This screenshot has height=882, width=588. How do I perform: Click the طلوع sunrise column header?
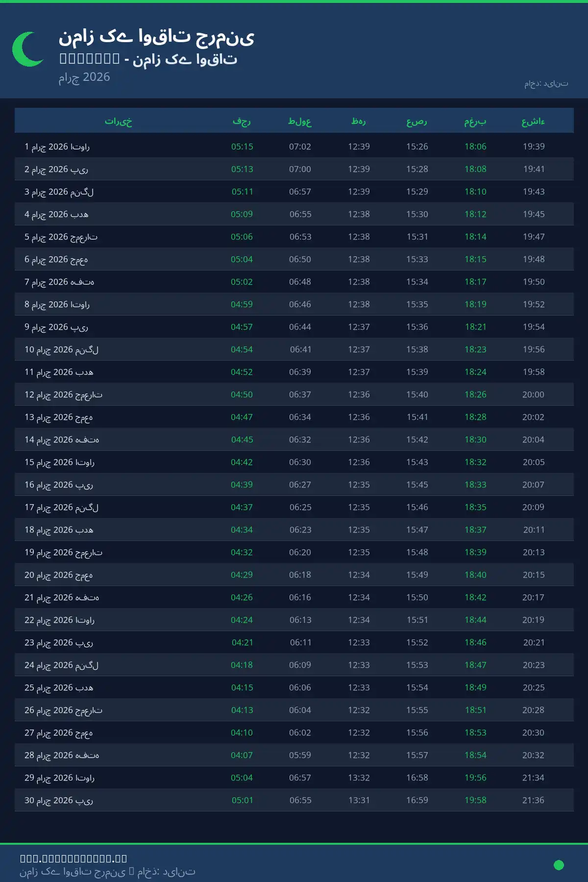point(300,121)
